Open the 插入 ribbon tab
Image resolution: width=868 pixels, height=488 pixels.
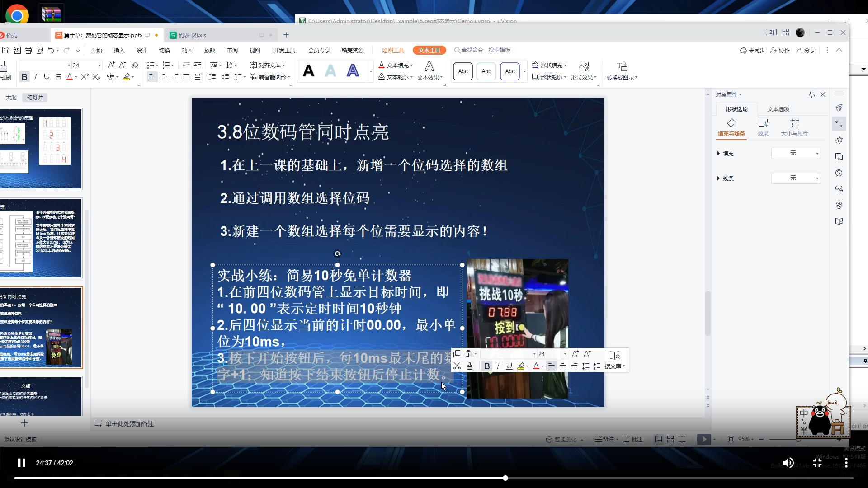[x=119, y=50]
